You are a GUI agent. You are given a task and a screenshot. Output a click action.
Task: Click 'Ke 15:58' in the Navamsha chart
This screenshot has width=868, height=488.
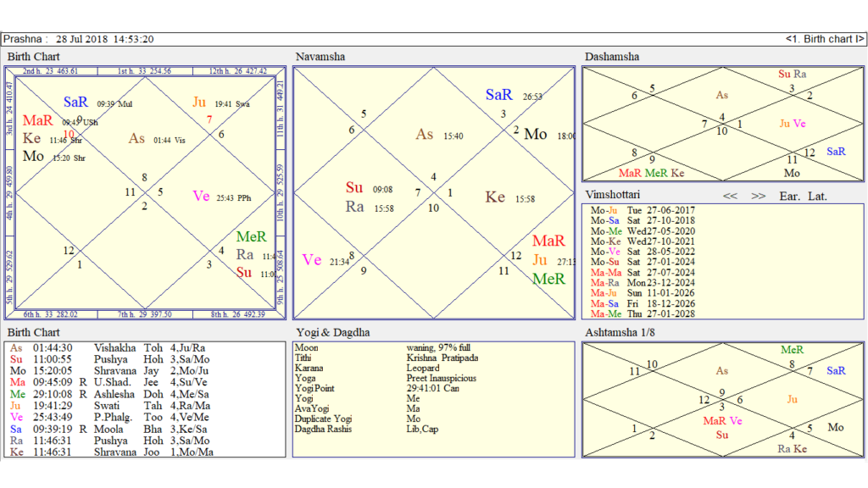pos(509,197)
